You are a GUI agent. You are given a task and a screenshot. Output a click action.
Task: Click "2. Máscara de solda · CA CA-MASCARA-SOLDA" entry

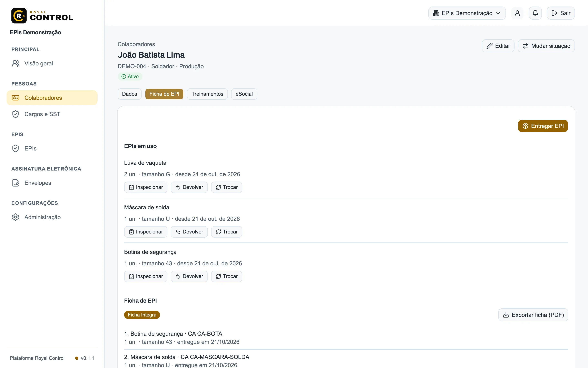coord(187,357)
